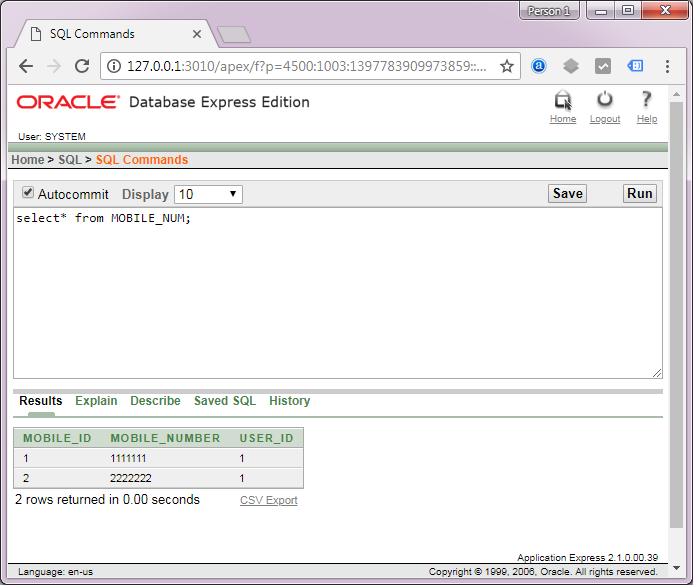Image resolution: width=693 pixels, height=585 pixels.
Task: Open a new browser tab
Action: 234,34
